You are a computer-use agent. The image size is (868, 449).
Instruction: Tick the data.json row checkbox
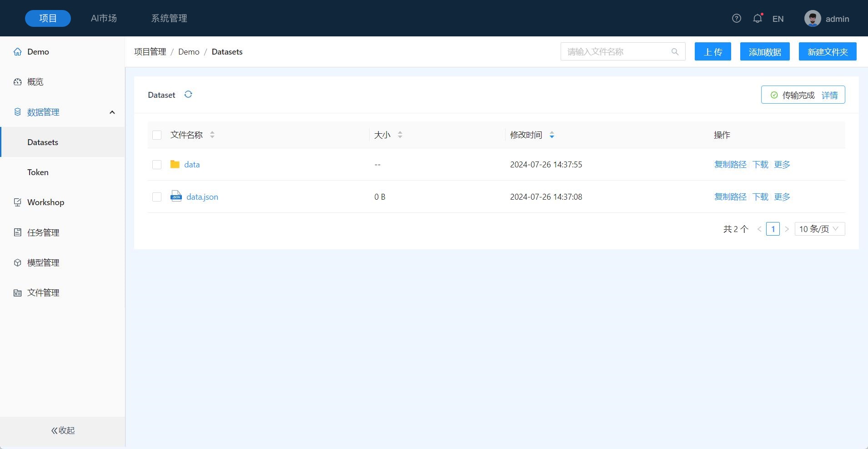coord(157,197)
